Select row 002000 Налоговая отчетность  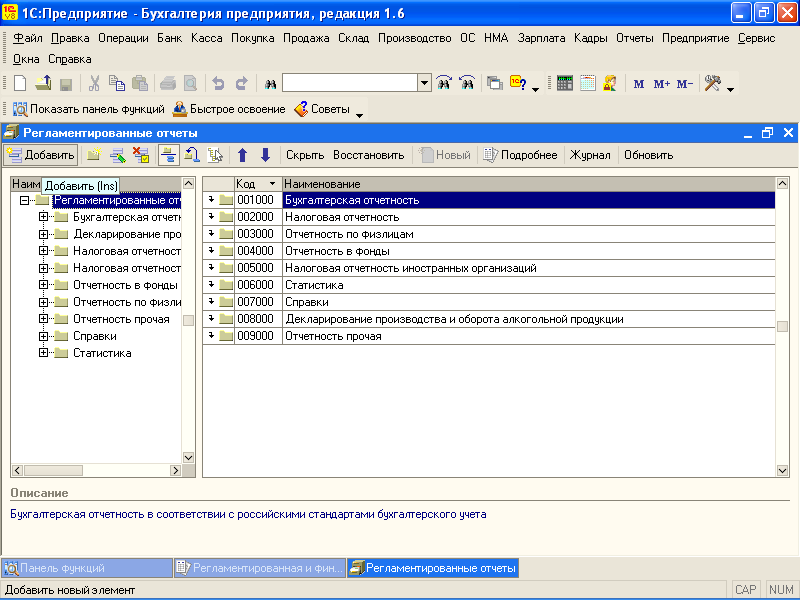(x=489, y=217)
